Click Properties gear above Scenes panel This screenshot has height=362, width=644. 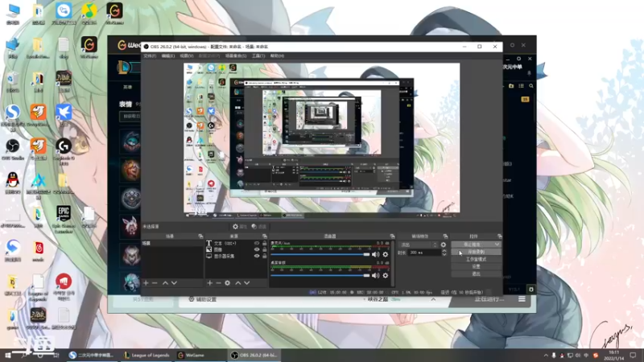click(240, 227)
